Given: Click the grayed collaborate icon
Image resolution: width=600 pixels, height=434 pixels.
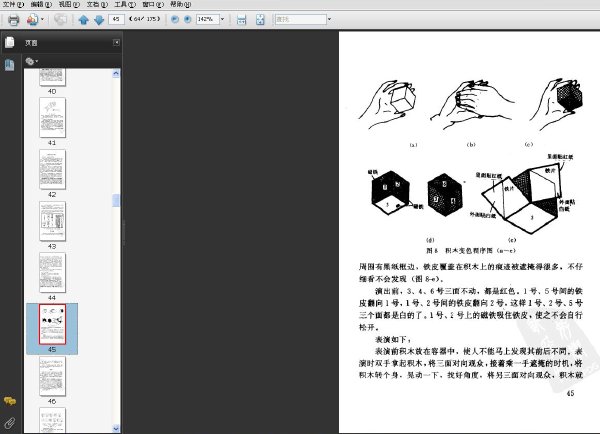Looking at the screenshot, I should [60, 19].
